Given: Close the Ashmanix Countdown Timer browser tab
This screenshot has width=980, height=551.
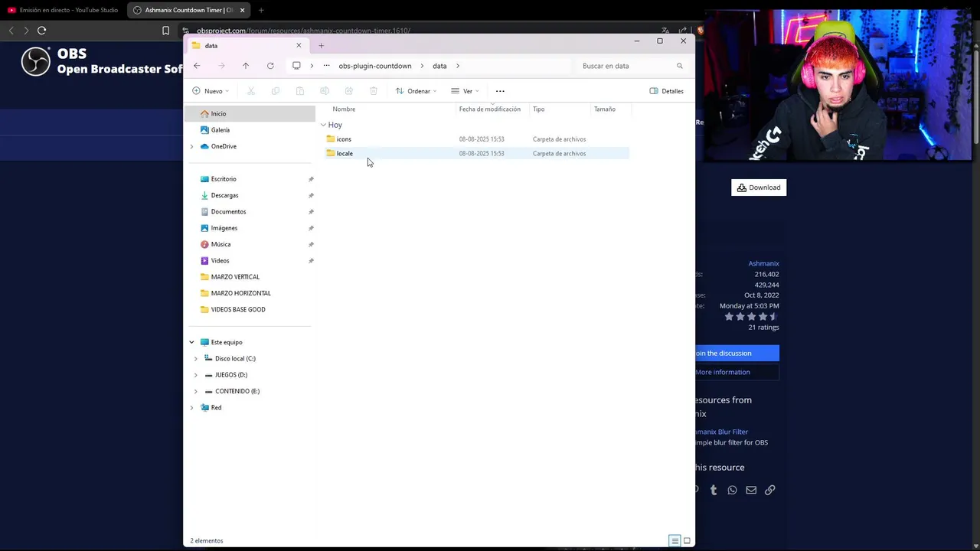Looking at the screenshot, I should (x=243, y=10).
